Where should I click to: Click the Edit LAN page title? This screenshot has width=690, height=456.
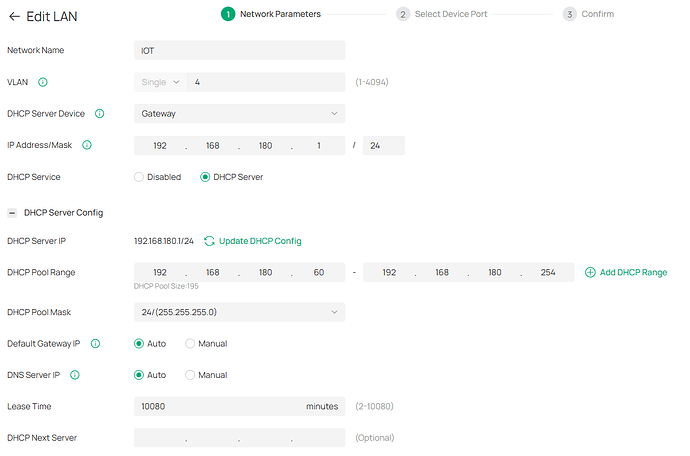click(x=51, y=17)
